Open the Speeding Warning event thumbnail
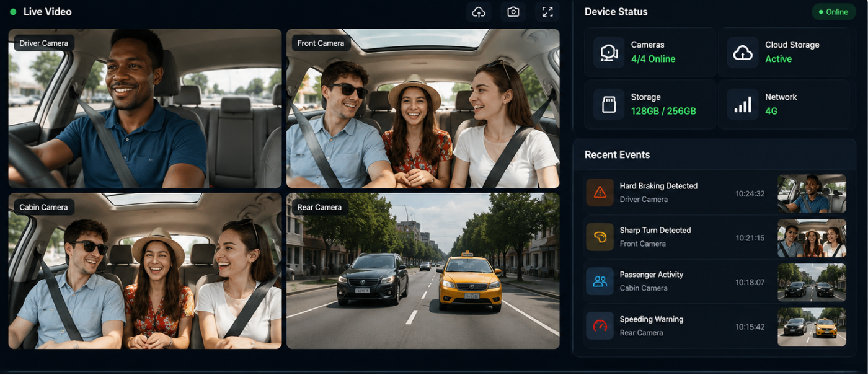This screenshot has height=375, width=868. (x=812, y=327)
